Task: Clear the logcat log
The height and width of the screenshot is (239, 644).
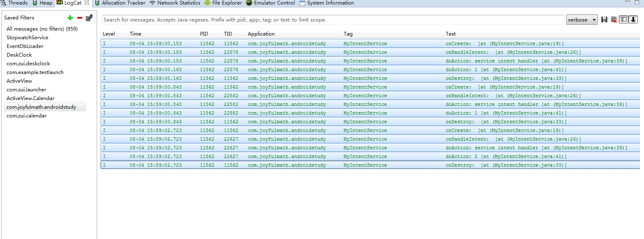Action: 614,19
